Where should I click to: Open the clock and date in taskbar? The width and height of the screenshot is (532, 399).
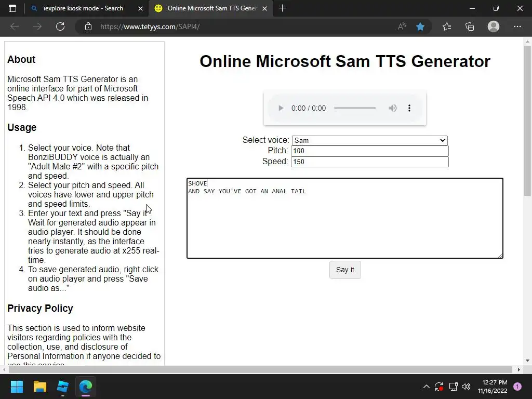tap(493, 387)
